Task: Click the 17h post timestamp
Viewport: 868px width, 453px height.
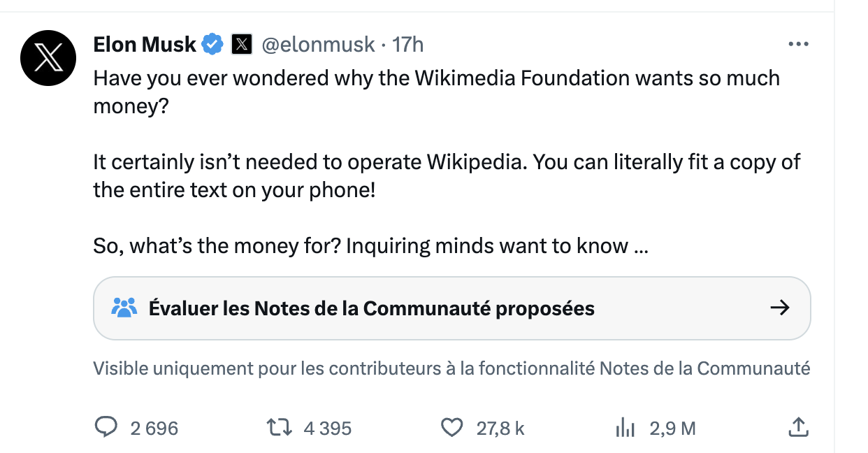Action: point(407,45)
